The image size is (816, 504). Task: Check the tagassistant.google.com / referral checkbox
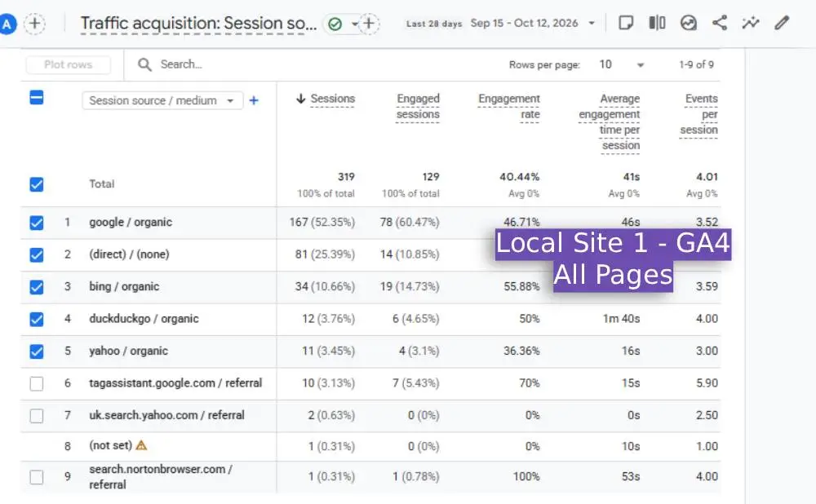[37, 384]
